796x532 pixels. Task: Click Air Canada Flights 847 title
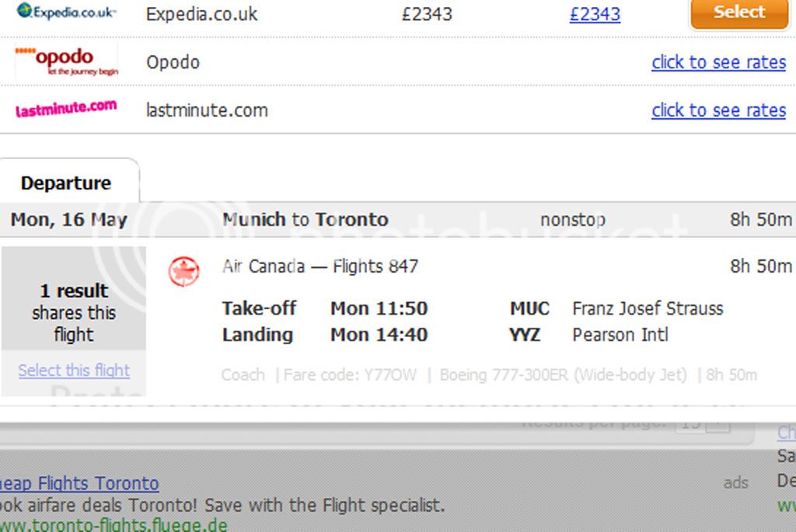319,266
